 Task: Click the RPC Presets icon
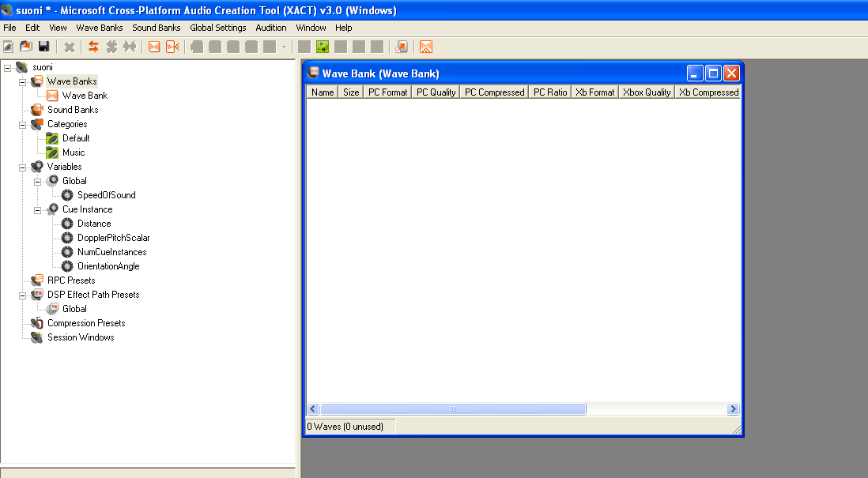coord(37,280)
